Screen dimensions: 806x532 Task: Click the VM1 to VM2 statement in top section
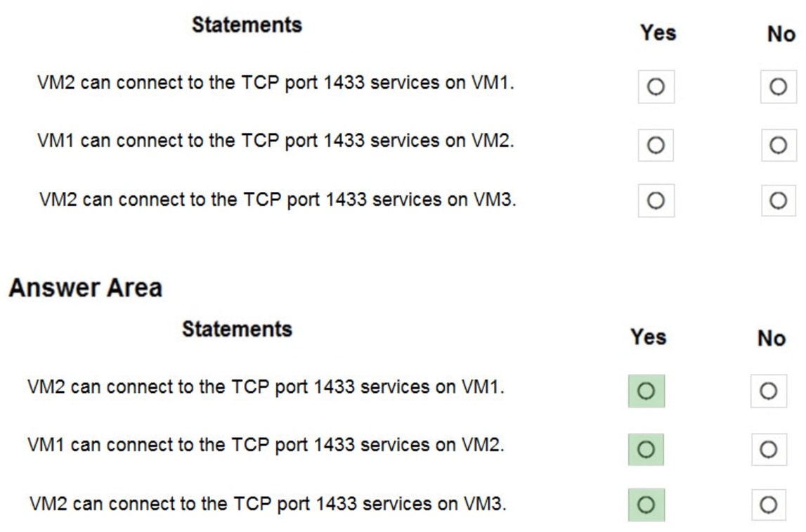coord(275,141)
